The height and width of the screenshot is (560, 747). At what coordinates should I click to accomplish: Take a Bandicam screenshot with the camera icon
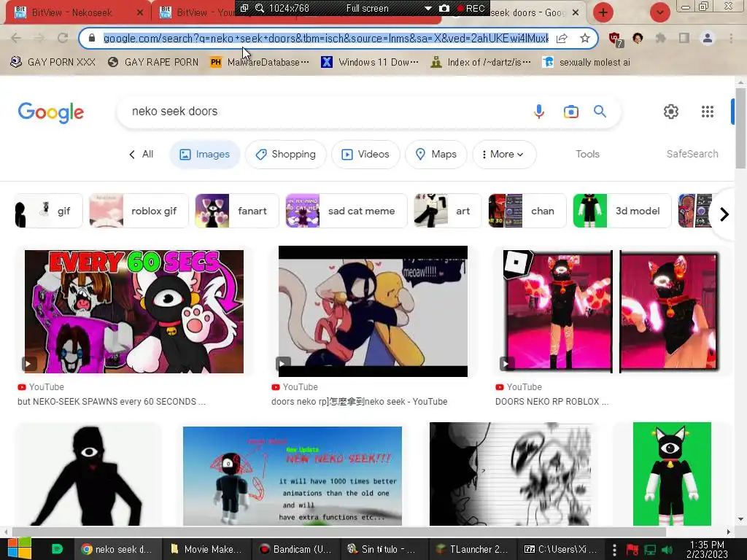(x=444, y=8)
